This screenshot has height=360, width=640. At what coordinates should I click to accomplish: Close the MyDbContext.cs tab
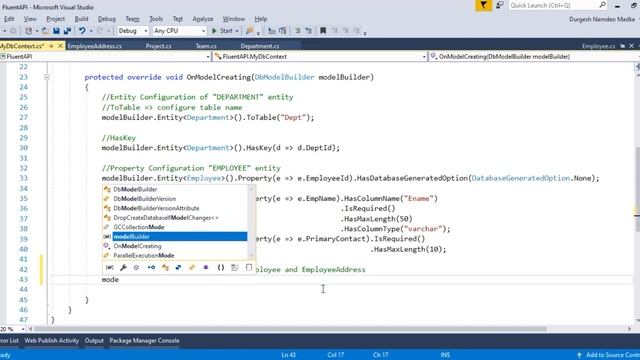(60, 46)
